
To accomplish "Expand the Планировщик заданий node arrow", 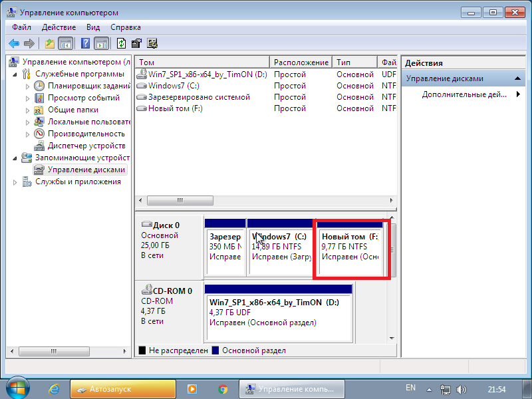I will pos(27,86).
